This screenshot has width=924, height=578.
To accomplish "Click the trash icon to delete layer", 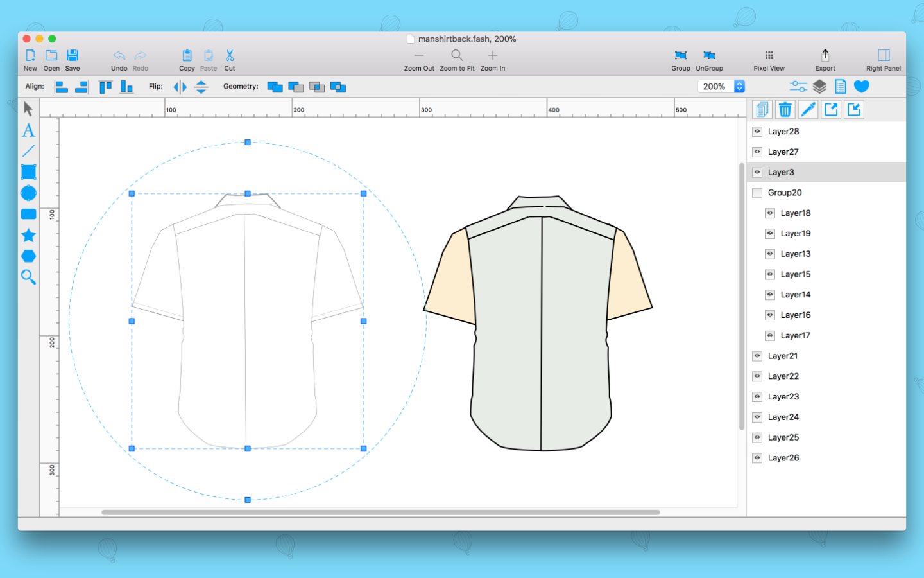I will (x=785, y=110).
